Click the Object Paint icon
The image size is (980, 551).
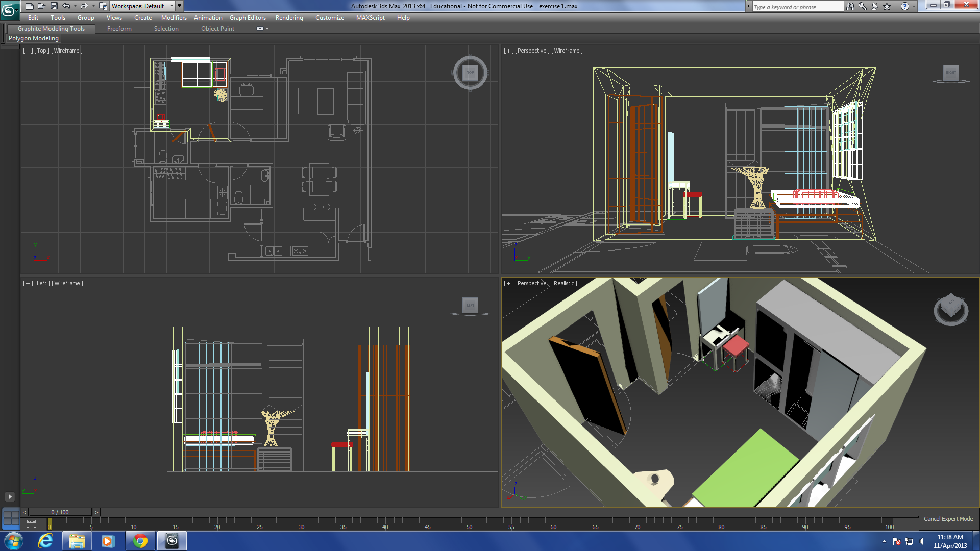click(x=218, y=28)
